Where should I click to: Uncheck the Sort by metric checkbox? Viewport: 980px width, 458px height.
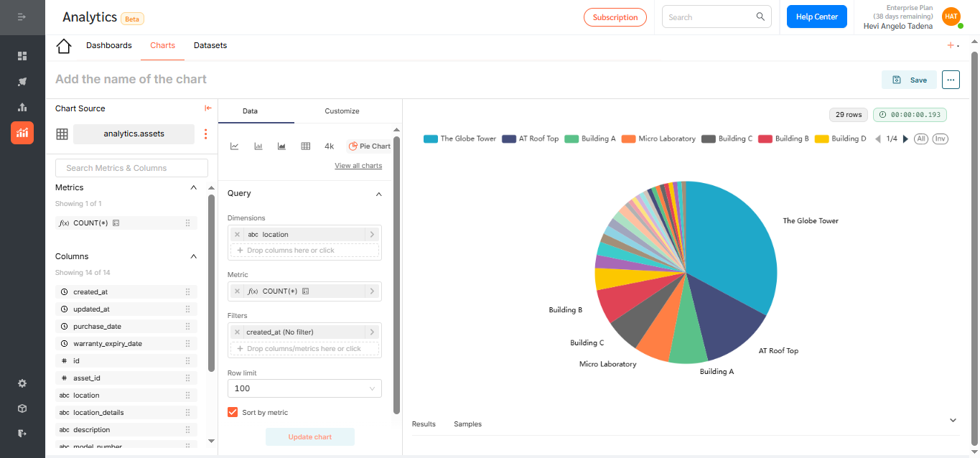(x=233, y=412)
